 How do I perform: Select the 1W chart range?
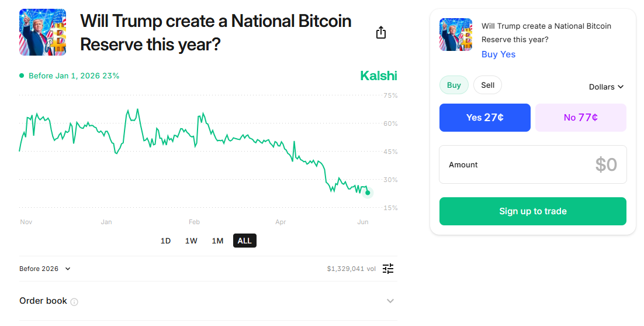[x=191, y=241]
